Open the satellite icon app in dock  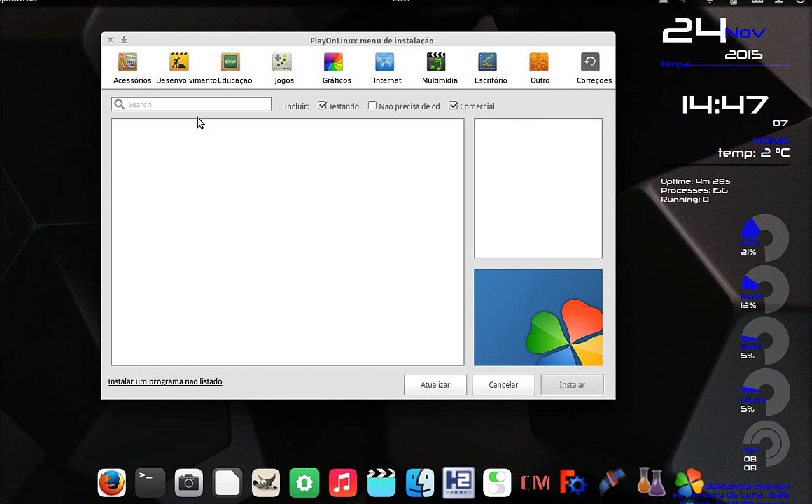(612, 483)
